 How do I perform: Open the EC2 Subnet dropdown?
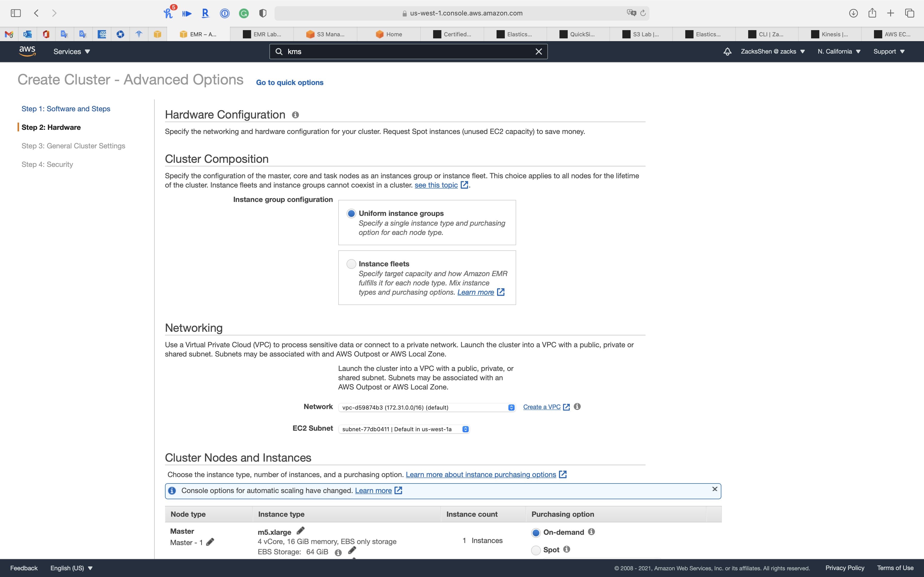pos(403,429)
